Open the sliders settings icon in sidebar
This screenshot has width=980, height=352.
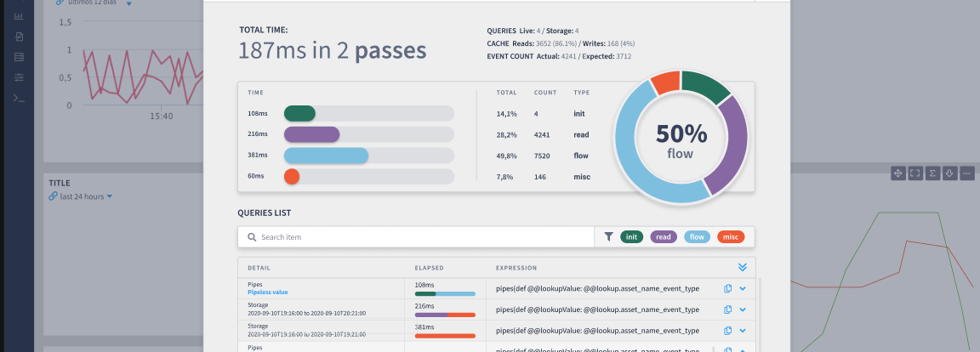tap(20, 77)
